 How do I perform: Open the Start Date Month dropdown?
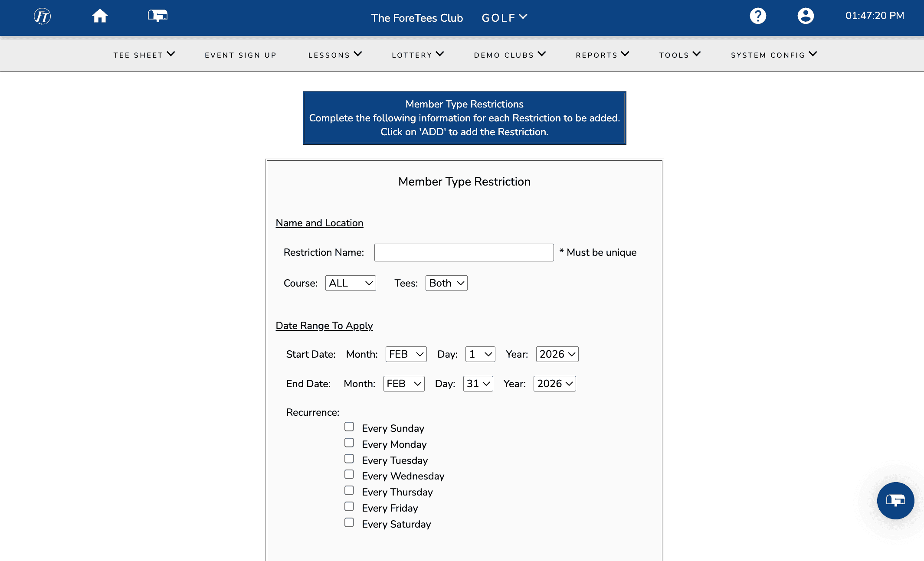pyautogui.click(x=406, y=354)
